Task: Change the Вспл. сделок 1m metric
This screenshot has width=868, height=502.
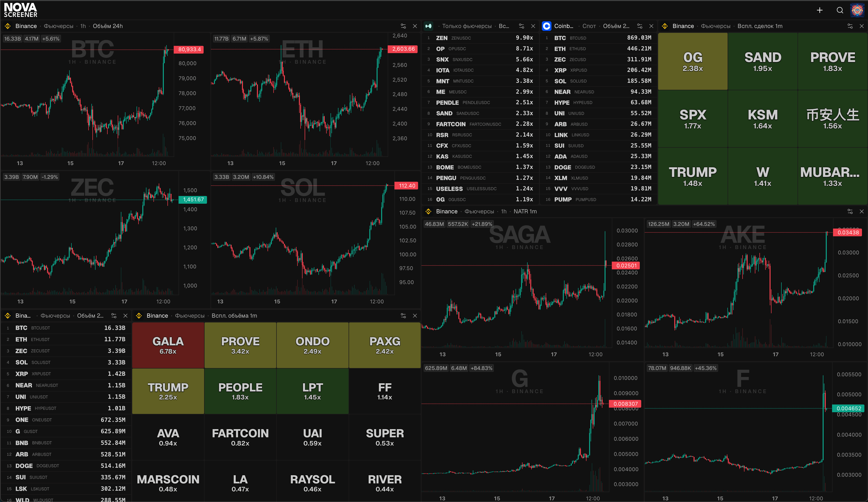Action: tap(760, 26)
